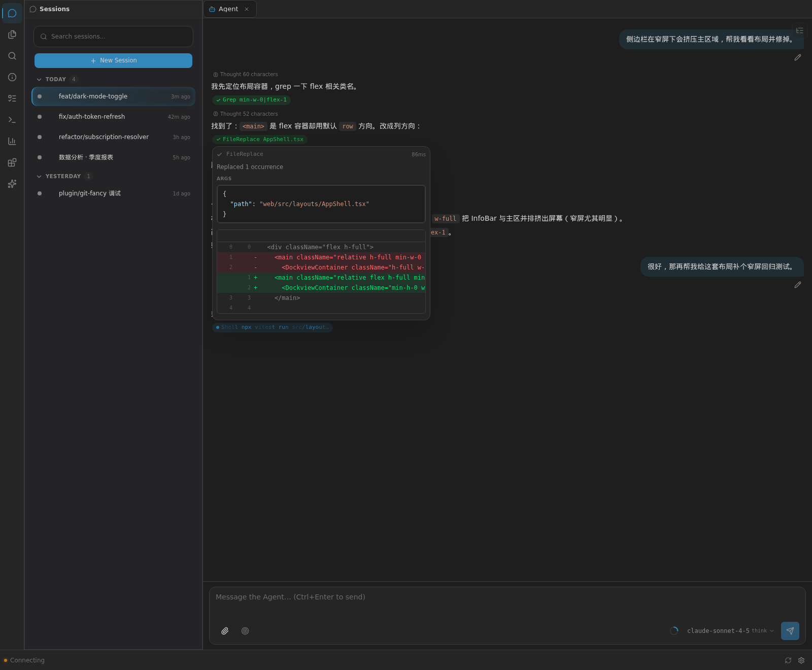
Task: Toggle the outline panel icon at top right
Action: (800, 30)
